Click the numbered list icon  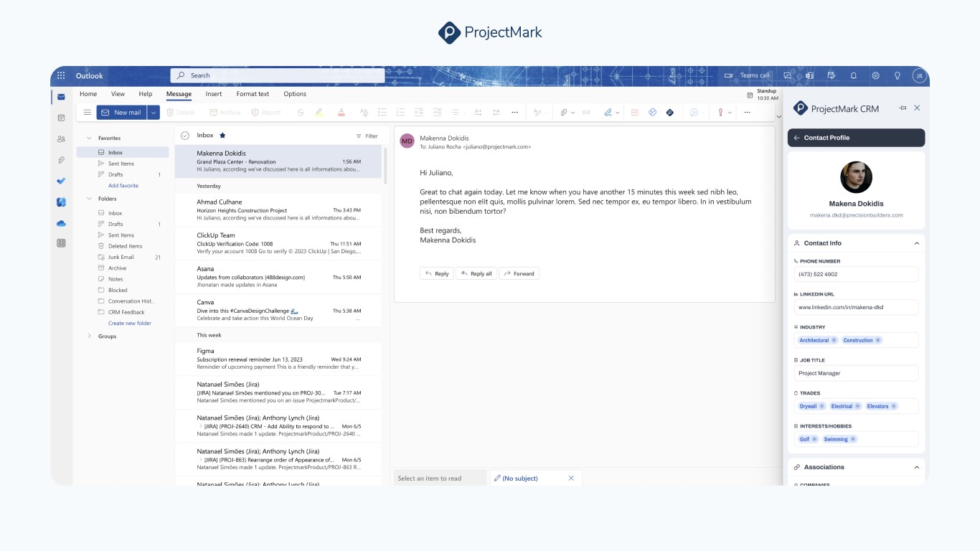(x=400, y=113)
